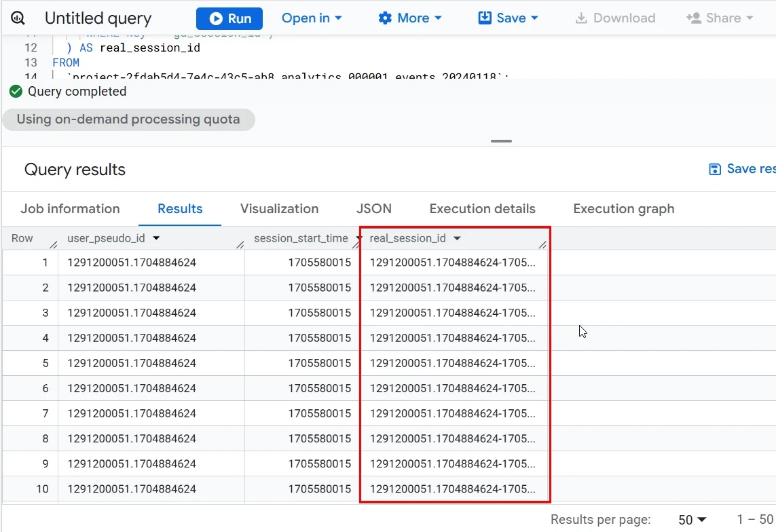This screenshot has height=532, width=776.
Task: Click the Save results button
Action: pyautogui.click(x=742, y=169)
